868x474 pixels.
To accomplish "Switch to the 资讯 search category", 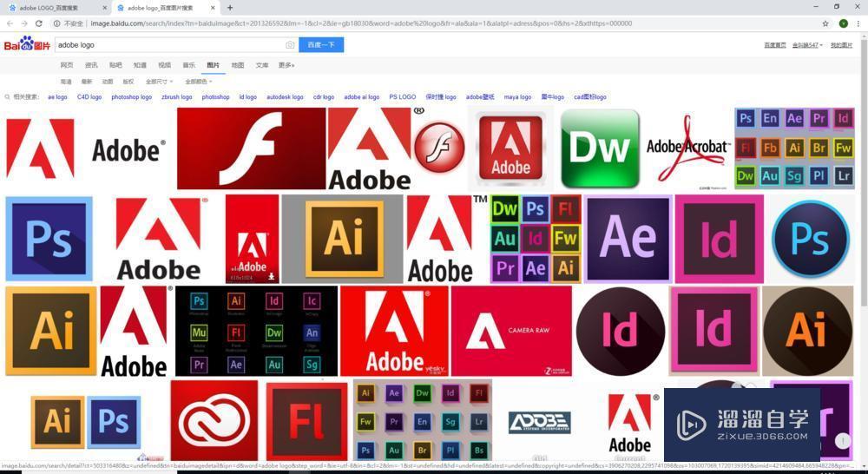I will pyautogui.click(x=91, y=65).
